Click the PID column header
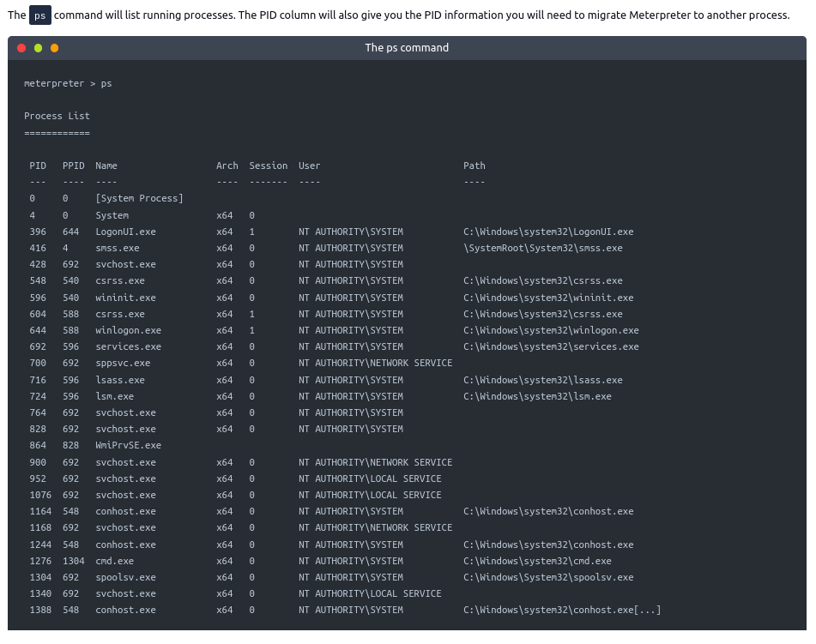The image size is (816, 644). tap(38, 166)
